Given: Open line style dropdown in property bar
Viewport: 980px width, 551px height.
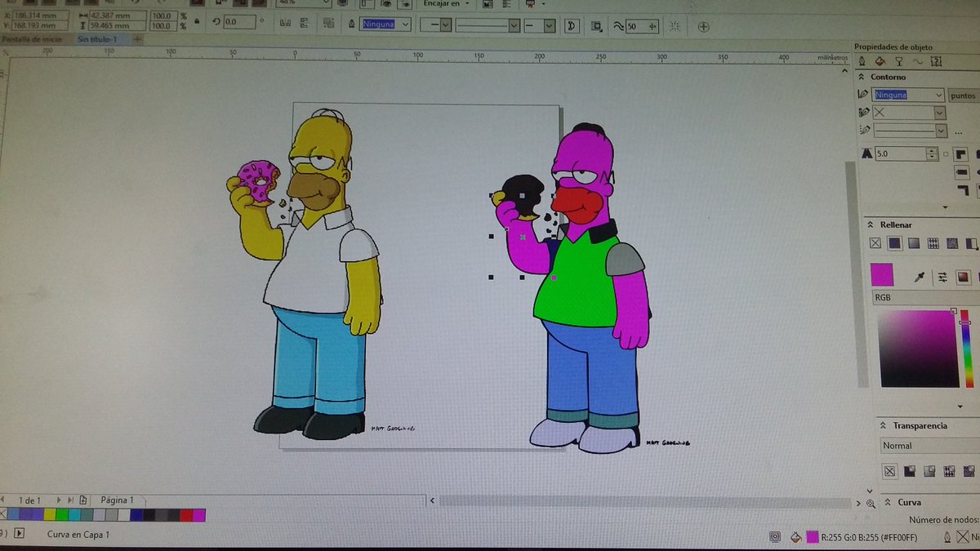Looking at the screenshot, I should [514, 25].
